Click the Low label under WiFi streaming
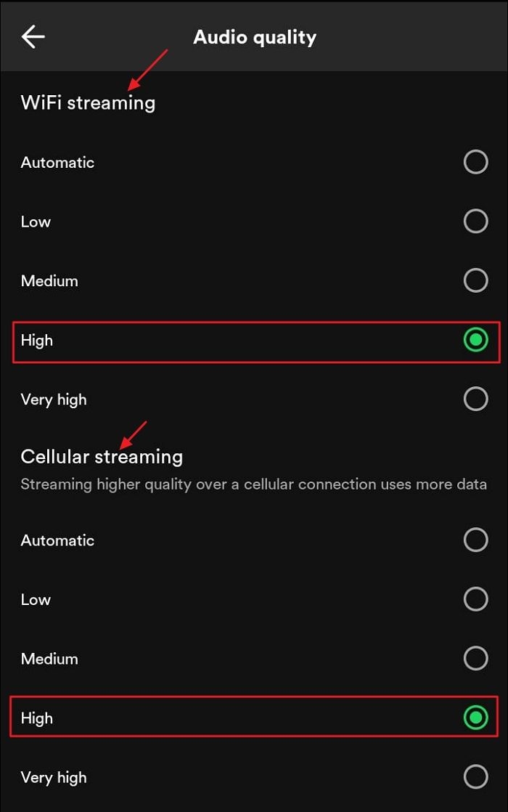Viewport: 508px width, 812px height. [x=36, y=222]
